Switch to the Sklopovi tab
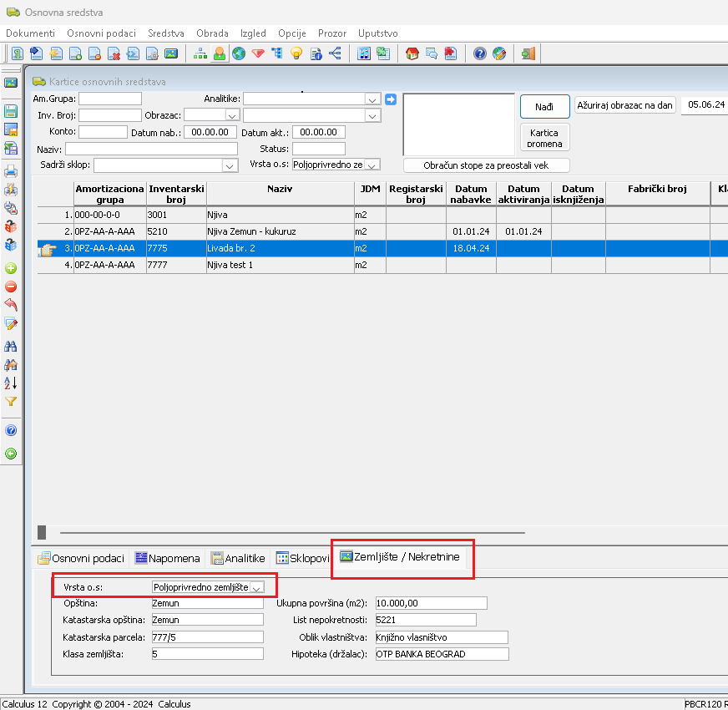 302,558
